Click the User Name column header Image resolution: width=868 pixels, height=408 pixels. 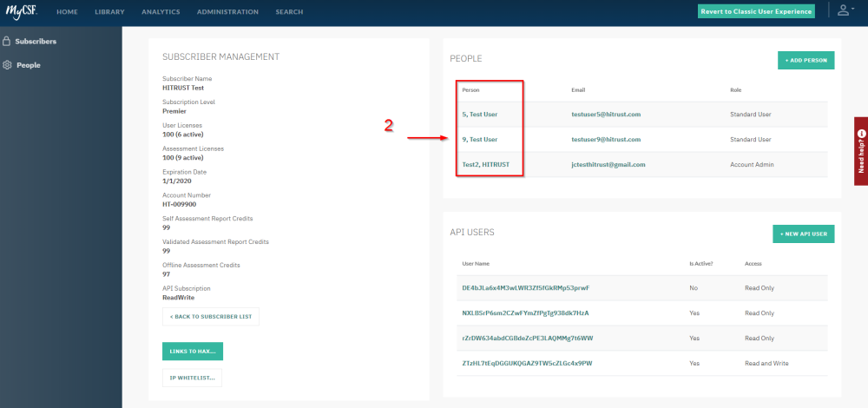(476, 264)
